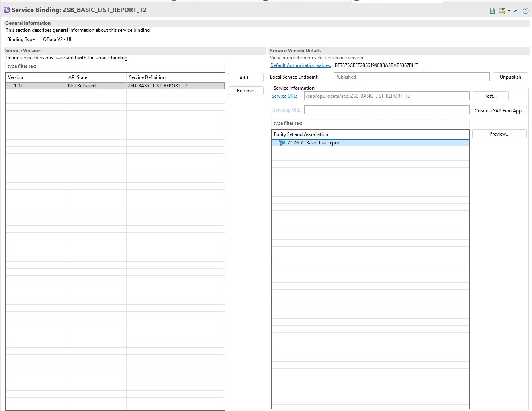Click the Version column header
The width and height of the screenshot is (532, 411).
point(36,77)
